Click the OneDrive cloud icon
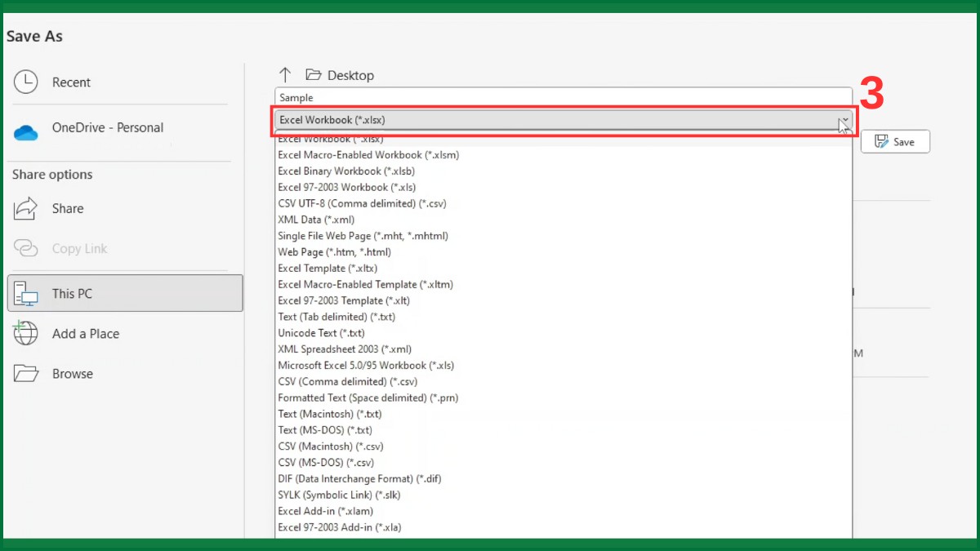 25,127
